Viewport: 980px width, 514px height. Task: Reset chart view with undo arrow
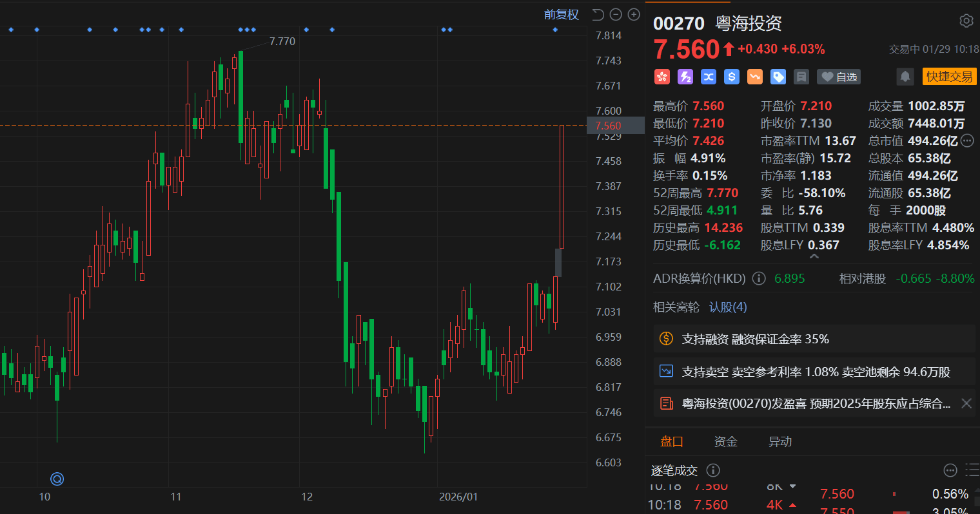[598, 15]
